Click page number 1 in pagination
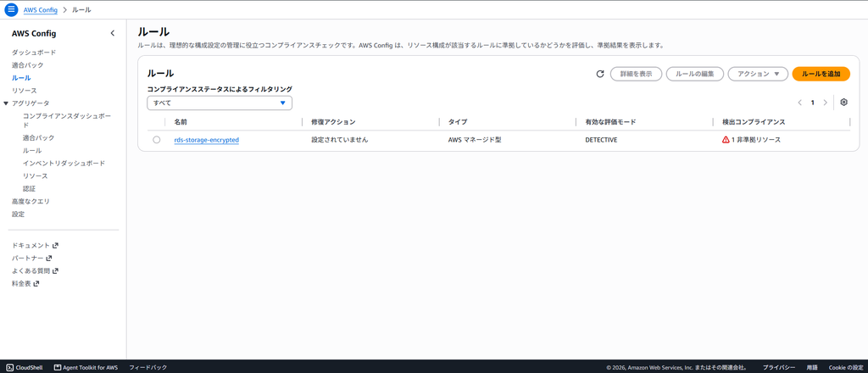The image size is (868, 373). pyautogui.click(x=813, y=103)
